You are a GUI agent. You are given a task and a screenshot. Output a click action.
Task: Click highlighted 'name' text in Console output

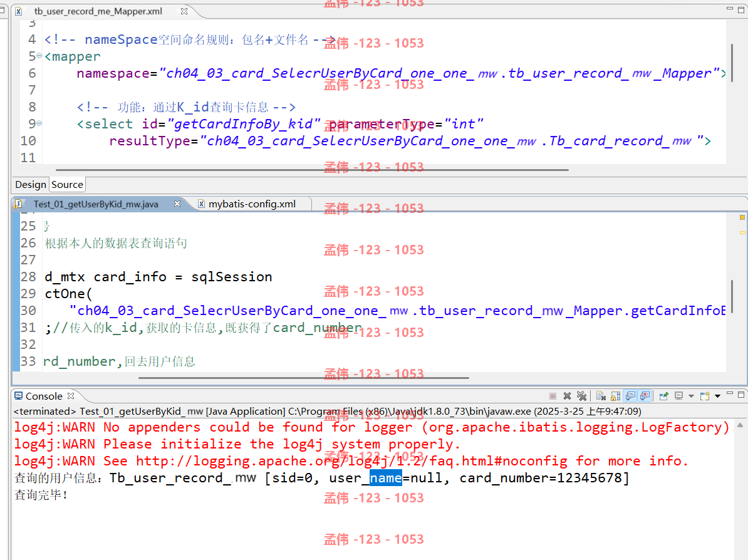385,478
